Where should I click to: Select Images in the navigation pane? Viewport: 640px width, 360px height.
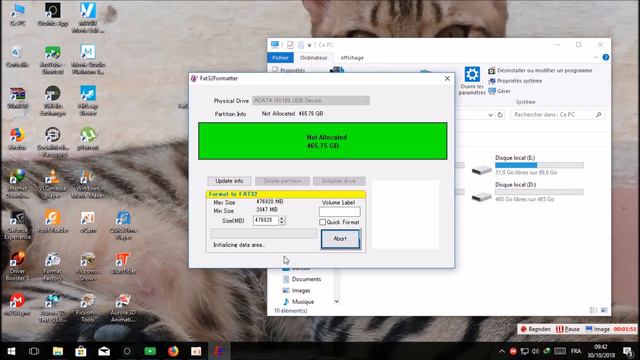tap(296, 291)
